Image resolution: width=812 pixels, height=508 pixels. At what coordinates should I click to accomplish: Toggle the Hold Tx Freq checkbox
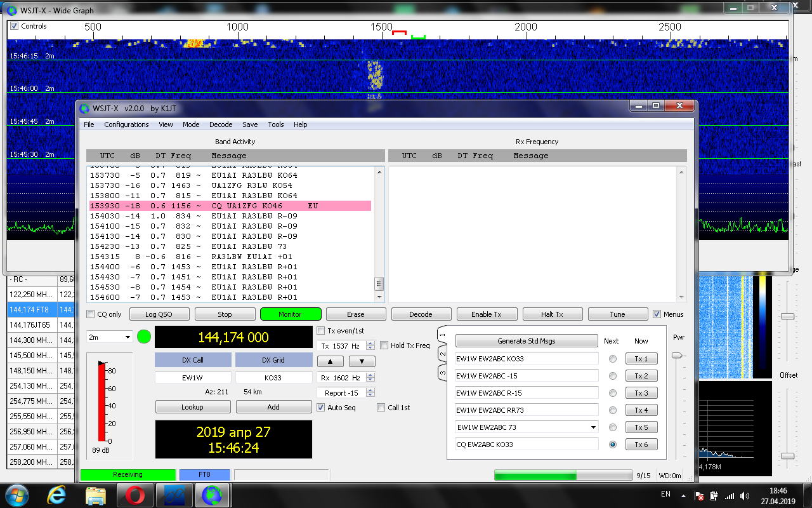pyautogui.click(x=384, y=345)
